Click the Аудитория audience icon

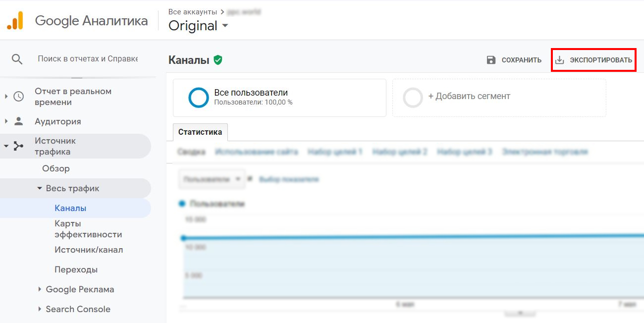(x=18, y=121)
